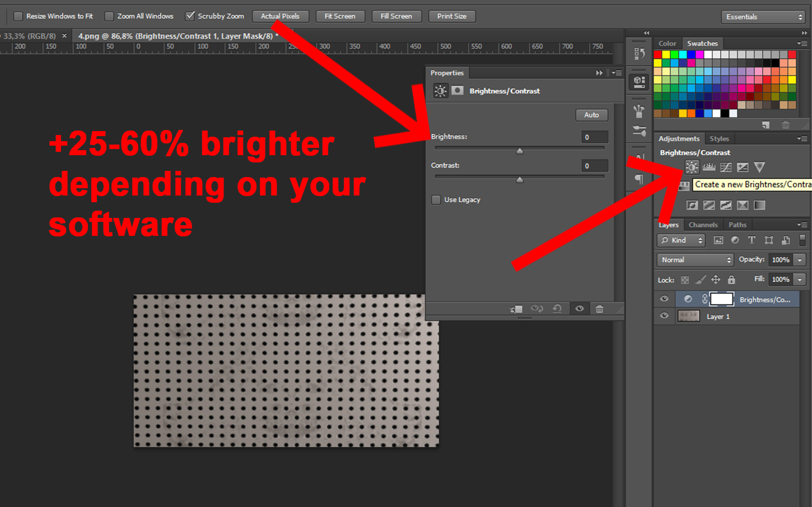Viewport: 812px width, 507px height.
Task: Click layer mask link icon on Brightness/Contrast layer
Action: coord(704,299)
